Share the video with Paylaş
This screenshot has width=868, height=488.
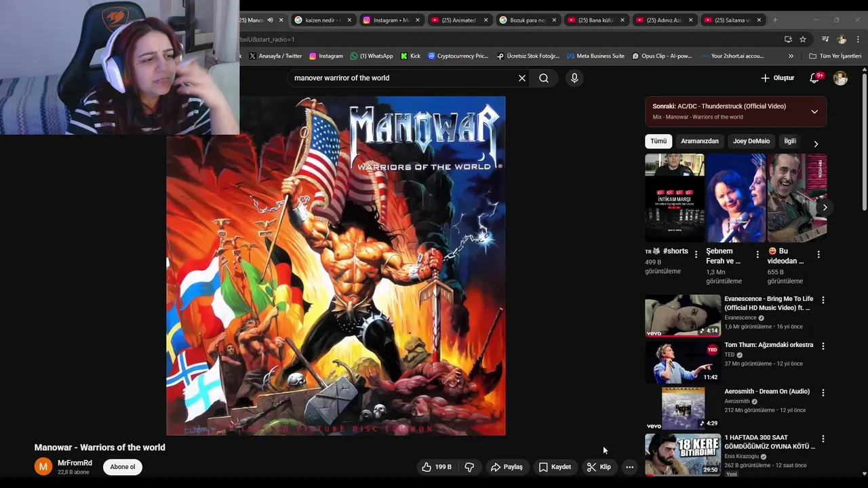(x=507, y=467)
